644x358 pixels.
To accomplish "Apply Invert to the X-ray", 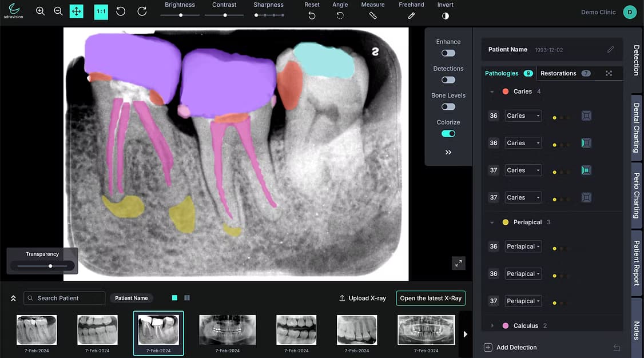I will (445, 15).
